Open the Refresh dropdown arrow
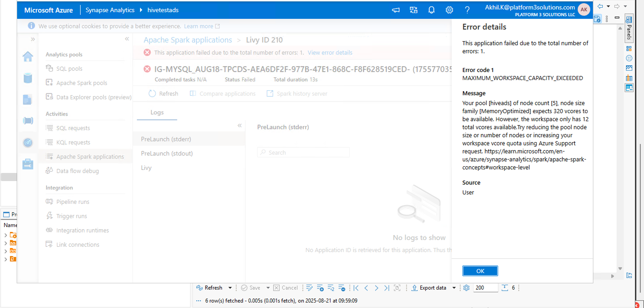 click(230, 288)
